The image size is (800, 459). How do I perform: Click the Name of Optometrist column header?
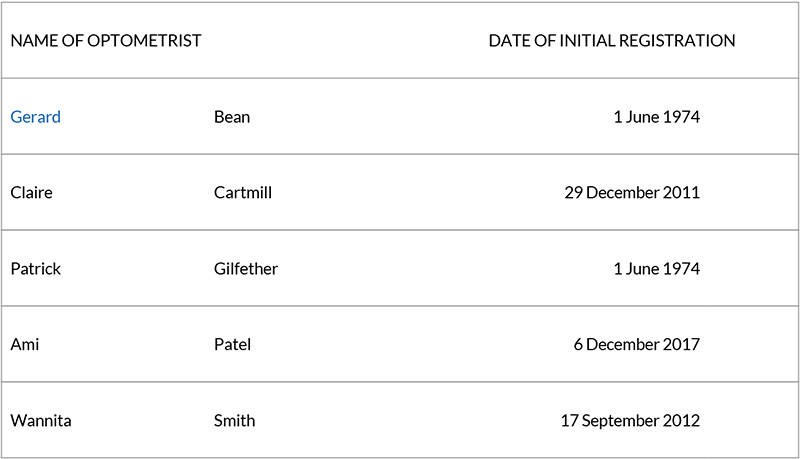click(106, 41)
